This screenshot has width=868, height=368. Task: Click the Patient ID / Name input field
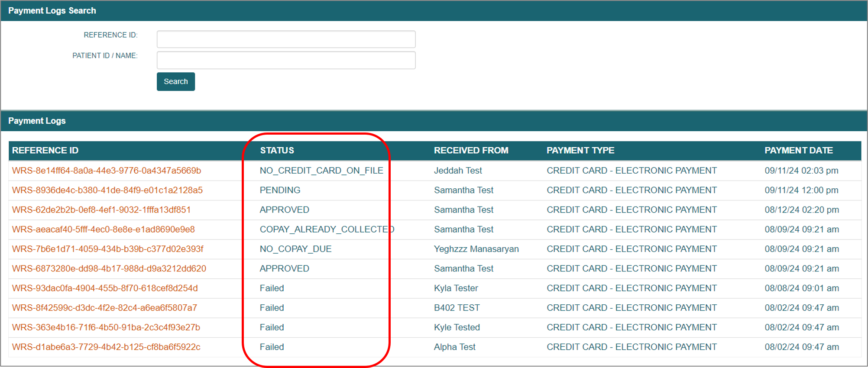point(286,60)
